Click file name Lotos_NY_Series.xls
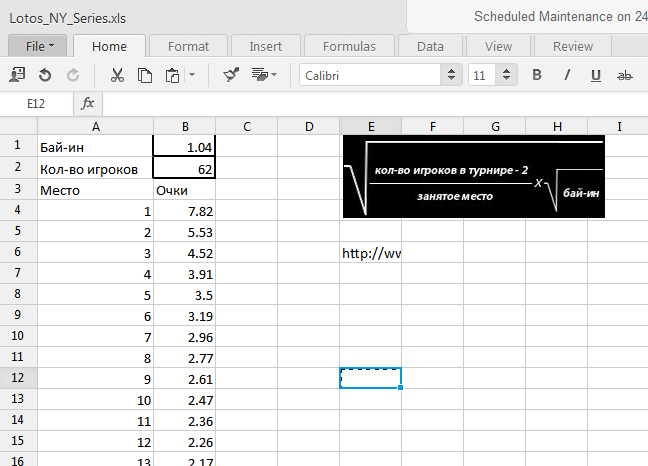Screen dimensions: 648x466 pyautogui.click(x=67, y=18)
